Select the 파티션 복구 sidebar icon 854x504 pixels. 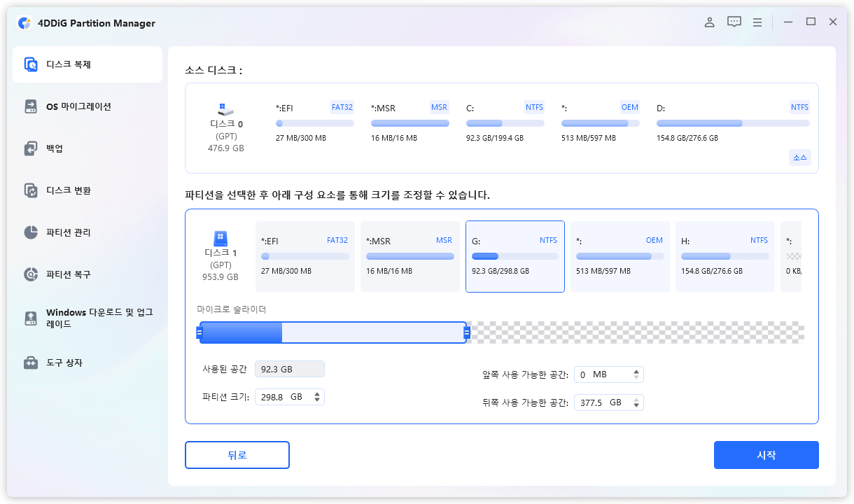tap(31, 274)
